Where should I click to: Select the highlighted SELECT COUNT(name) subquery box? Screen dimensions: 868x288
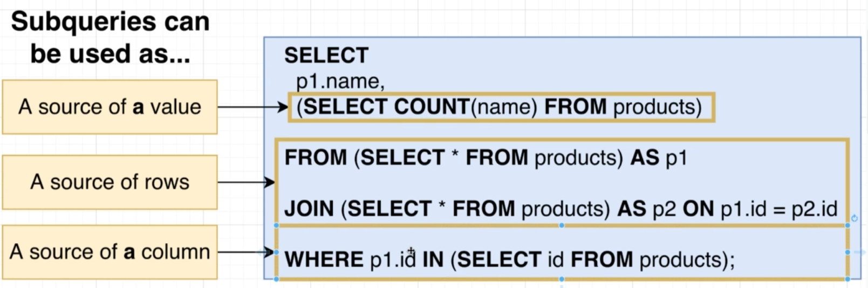[x=501, y=107]
